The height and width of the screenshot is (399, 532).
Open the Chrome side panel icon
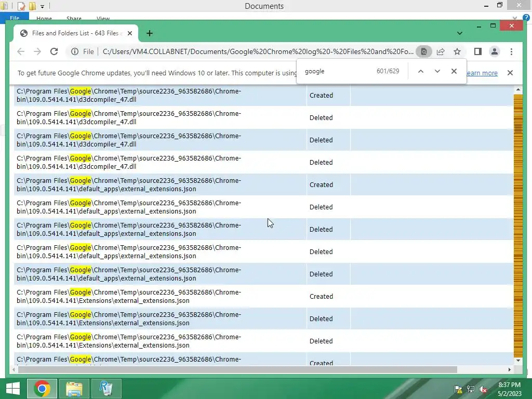click(478, 51)
